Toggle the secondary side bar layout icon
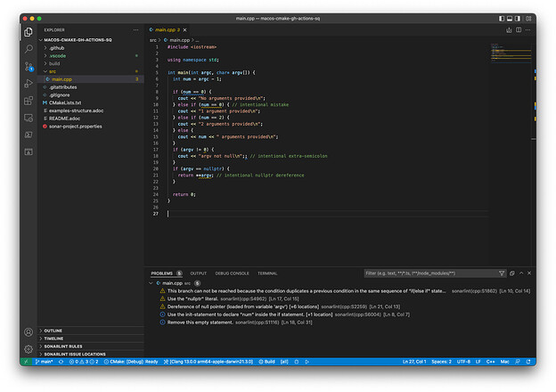Screen dimensions: 556x392 pyautogui.click(x=518, y=19)
